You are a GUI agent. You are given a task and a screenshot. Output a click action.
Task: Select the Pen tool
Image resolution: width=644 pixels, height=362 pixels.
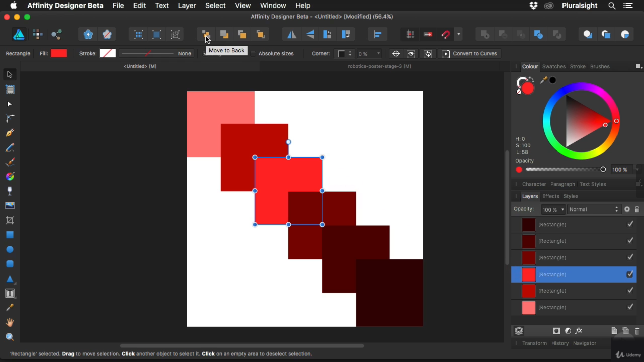click(10, 133)
